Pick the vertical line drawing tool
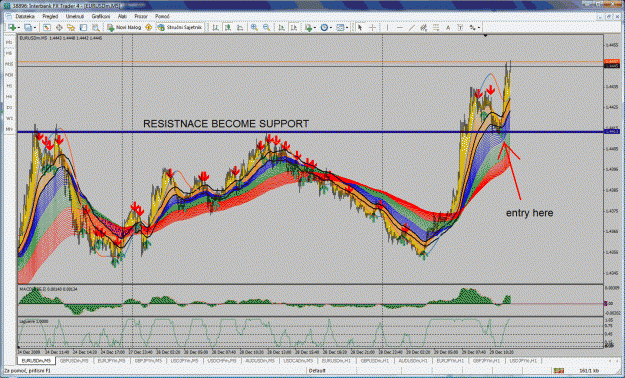The image size is (625, 378). [x=387, y=28]
